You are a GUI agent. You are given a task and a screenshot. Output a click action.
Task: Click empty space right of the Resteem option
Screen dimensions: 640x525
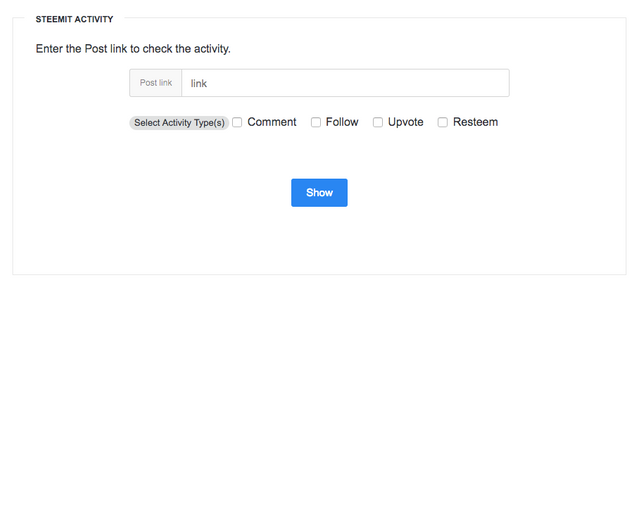(560, 122)
